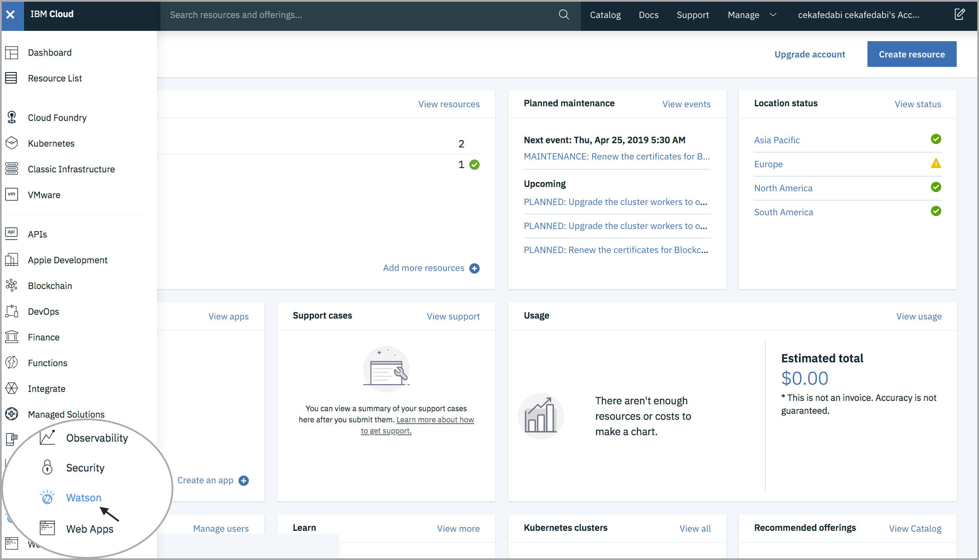Open Docs in the header
979x560 pixels.
click(x=648, y=15)
